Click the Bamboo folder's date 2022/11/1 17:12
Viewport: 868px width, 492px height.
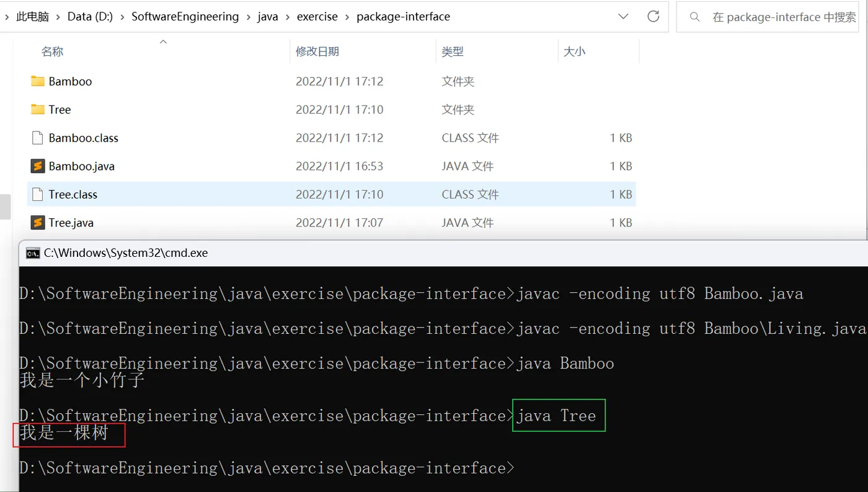340,81
